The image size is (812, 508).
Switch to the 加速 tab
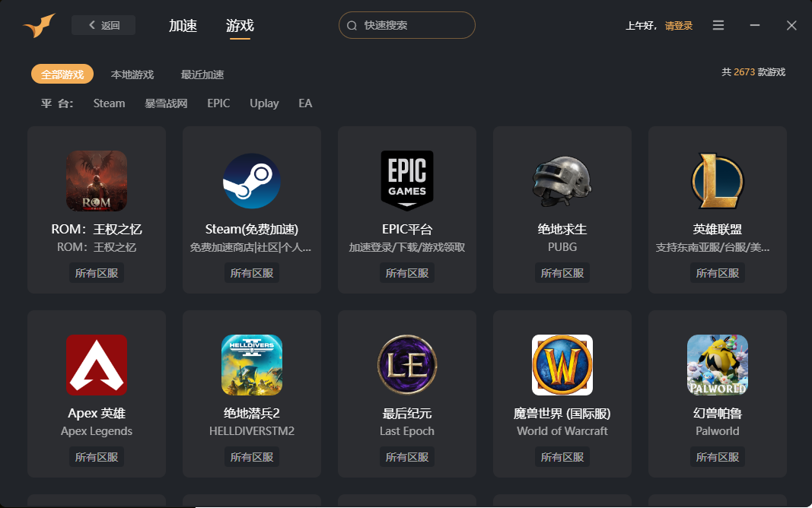click(183, 25)
